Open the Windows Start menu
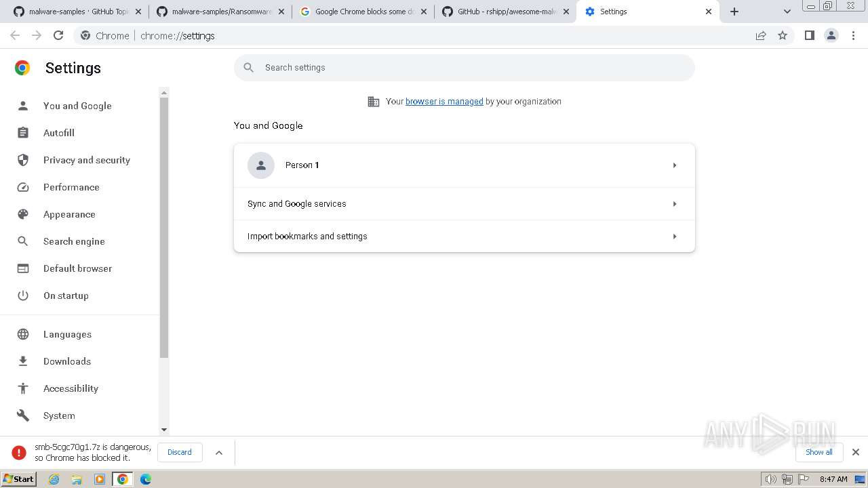 coord(18,479)
